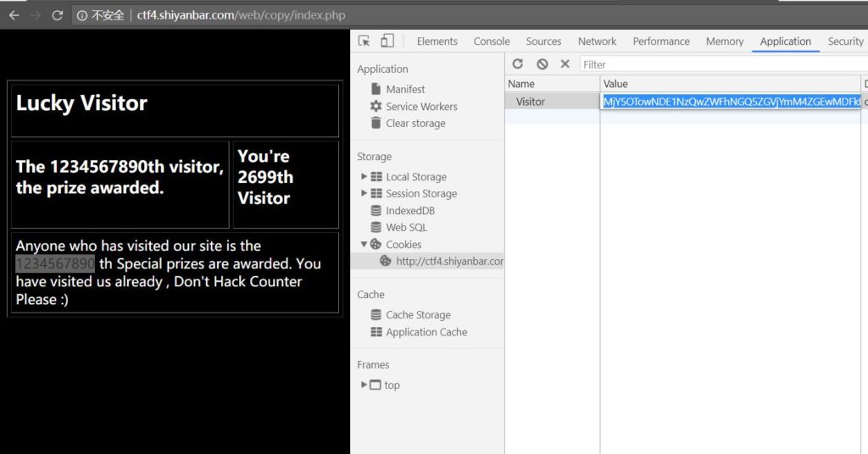This screenshot has height=454, width=868.
Task: Activate the inspect element picker icon
Action: (364, 41)
